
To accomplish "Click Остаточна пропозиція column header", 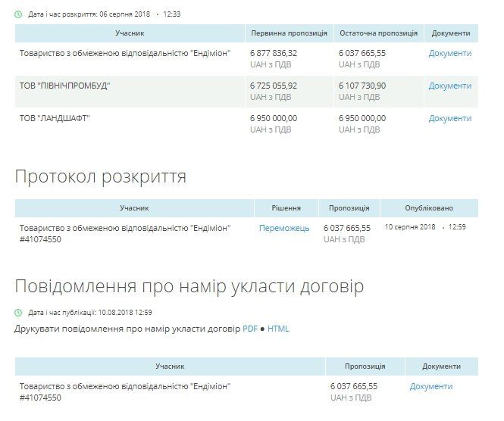I will [x=379, y=33].
